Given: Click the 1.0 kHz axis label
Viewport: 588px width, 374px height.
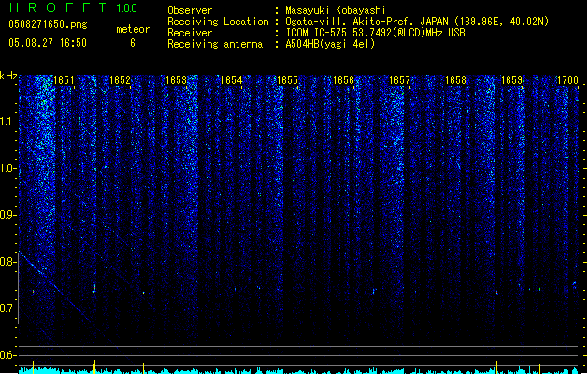Looking at the screenshot, I should point(8,168).
